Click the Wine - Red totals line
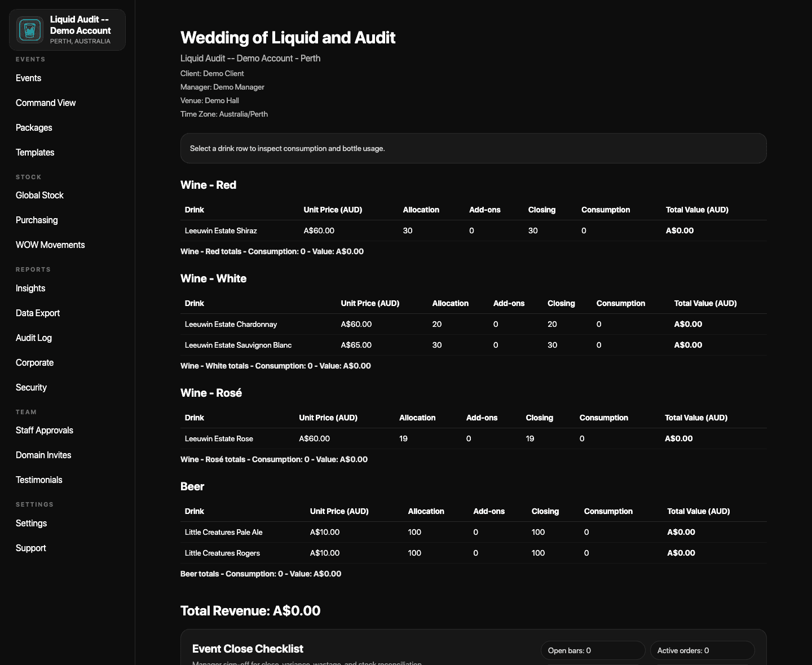 pyautogui.click(x=272, y=251)
